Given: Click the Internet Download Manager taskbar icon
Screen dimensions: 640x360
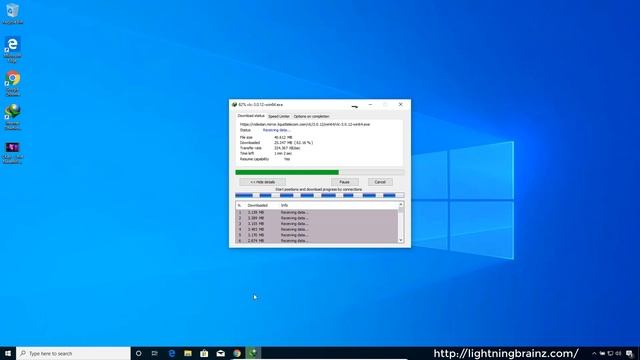Looking at the screenshot, I should click(253, 353).
